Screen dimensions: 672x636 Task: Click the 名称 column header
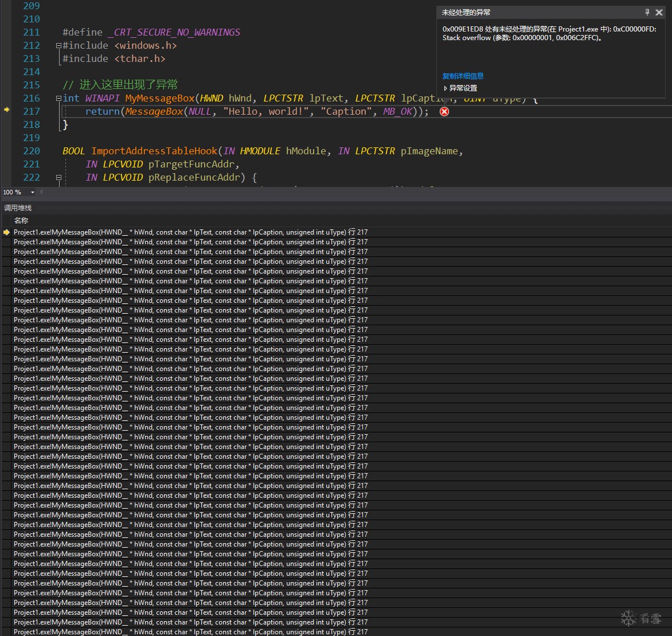(21, 220)
